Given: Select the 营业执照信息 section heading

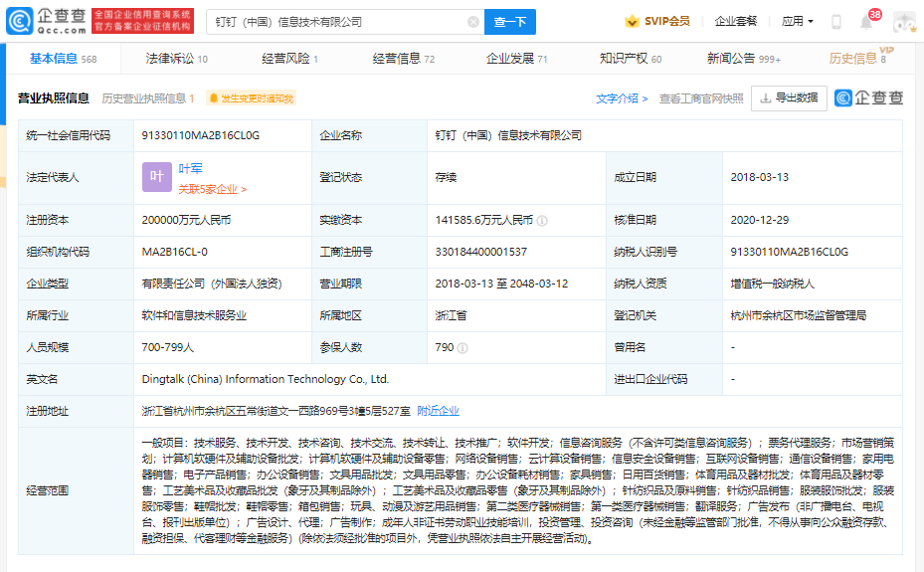Looking at the screenshot, I should click(x=53, y=98).
